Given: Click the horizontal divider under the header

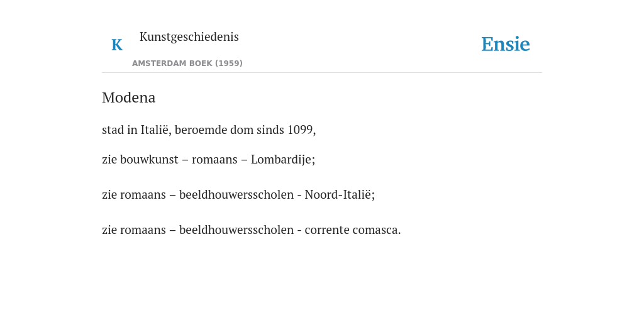Looking at the screenshot, I should point(322,73).
